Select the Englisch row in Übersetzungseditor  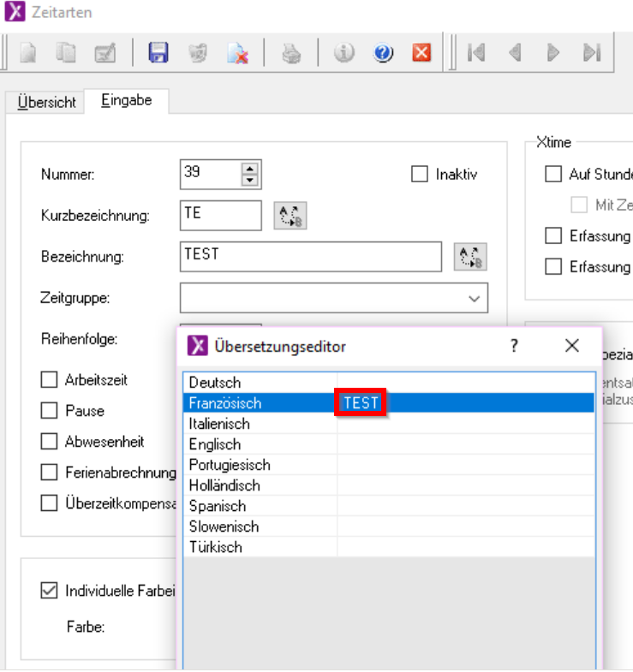[215, 444]
